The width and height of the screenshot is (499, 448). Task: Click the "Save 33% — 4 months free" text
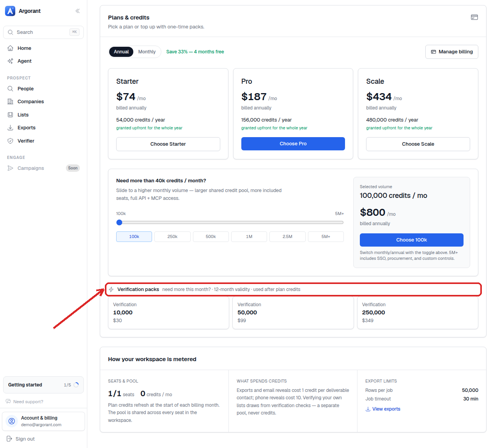coord(195,52)
